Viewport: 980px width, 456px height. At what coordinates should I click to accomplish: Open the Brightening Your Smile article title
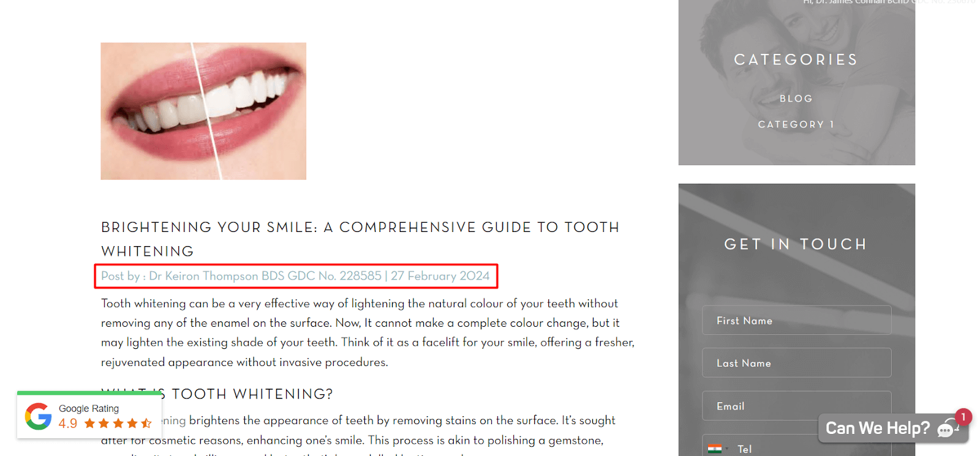click(x=360, y=239)
